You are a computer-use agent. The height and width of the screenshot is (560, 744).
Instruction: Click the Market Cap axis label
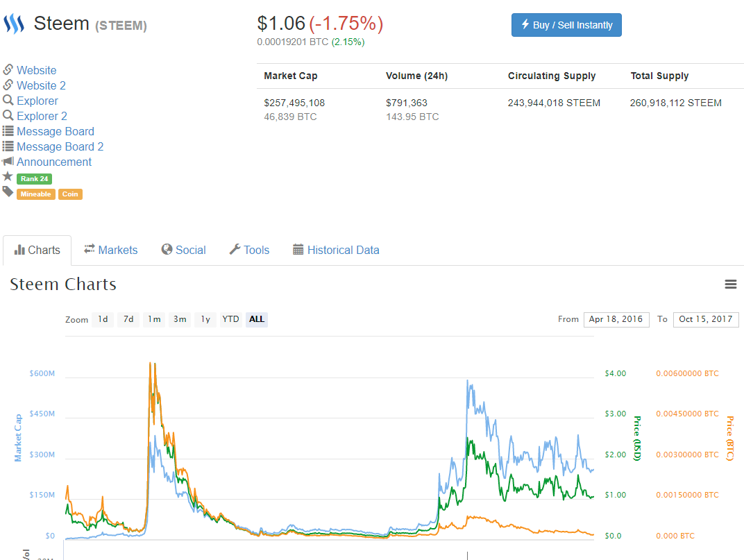click(x=18, y=438)
